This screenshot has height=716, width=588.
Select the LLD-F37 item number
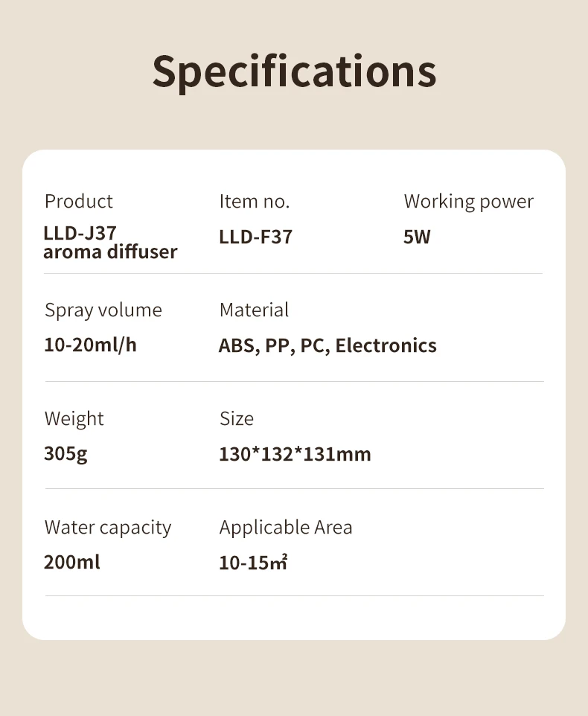[255, 237]
